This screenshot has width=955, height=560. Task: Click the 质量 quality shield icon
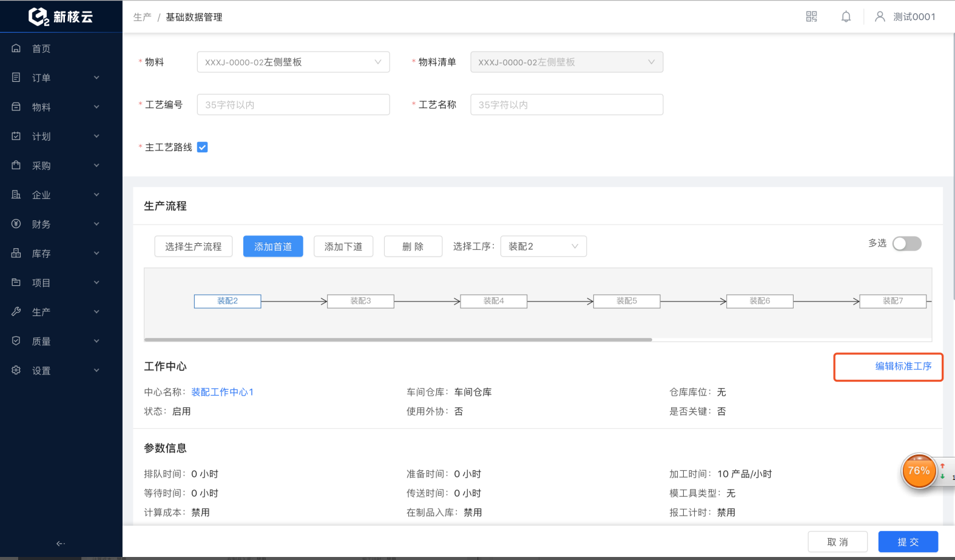pos(16,341)
